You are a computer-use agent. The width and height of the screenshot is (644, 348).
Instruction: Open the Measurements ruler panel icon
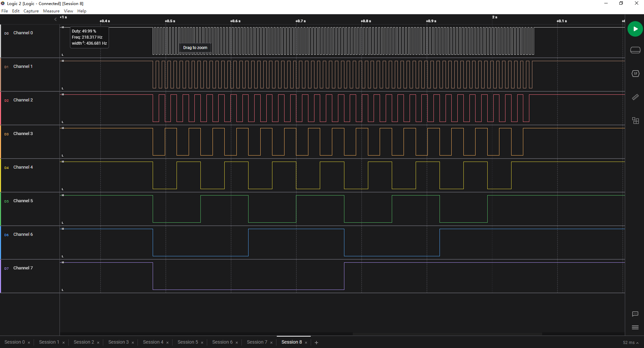click(x=635, y=97)
